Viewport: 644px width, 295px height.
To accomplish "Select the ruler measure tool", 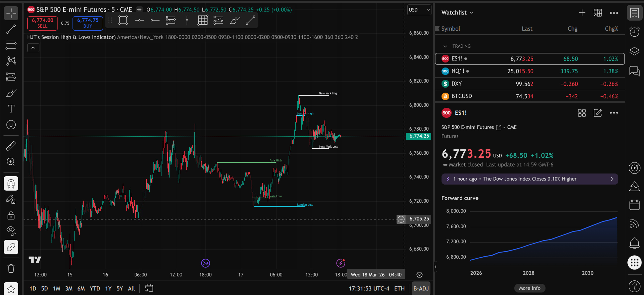I will click(x=11, y=146).
